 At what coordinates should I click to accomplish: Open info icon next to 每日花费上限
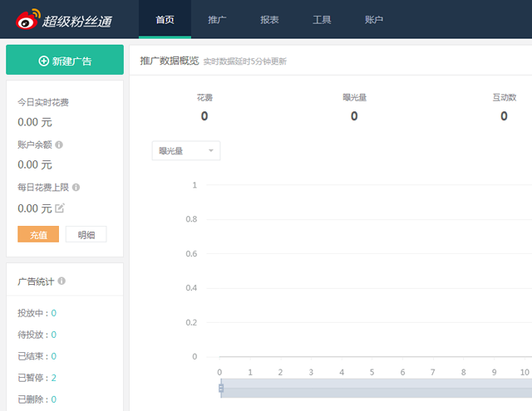click(x=76, y=187)
